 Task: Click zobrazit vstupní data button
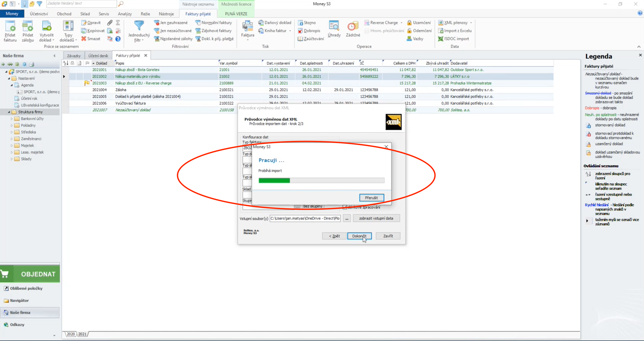pyautogui.click(x=376, y=218)
